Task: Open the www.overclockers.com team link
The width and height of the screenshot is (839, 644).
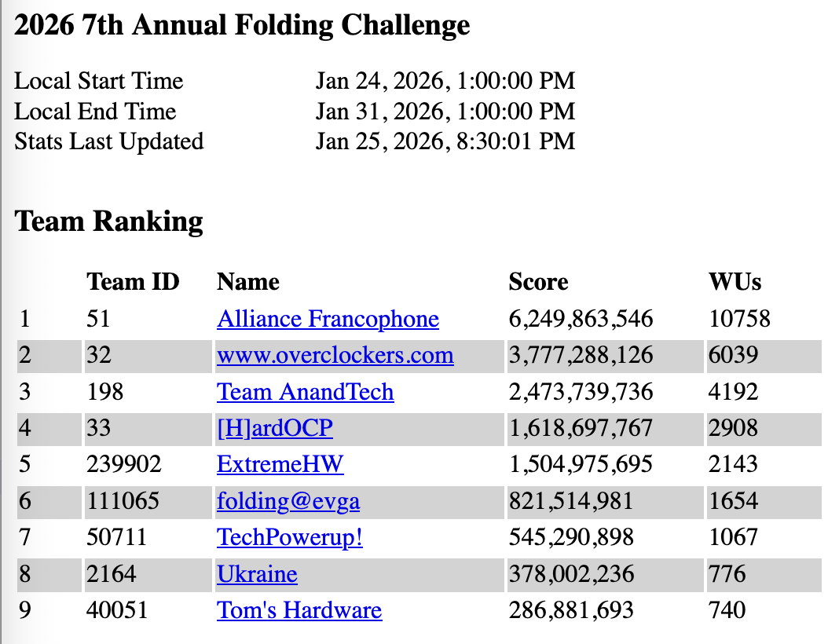Action: tap(335, 355)
